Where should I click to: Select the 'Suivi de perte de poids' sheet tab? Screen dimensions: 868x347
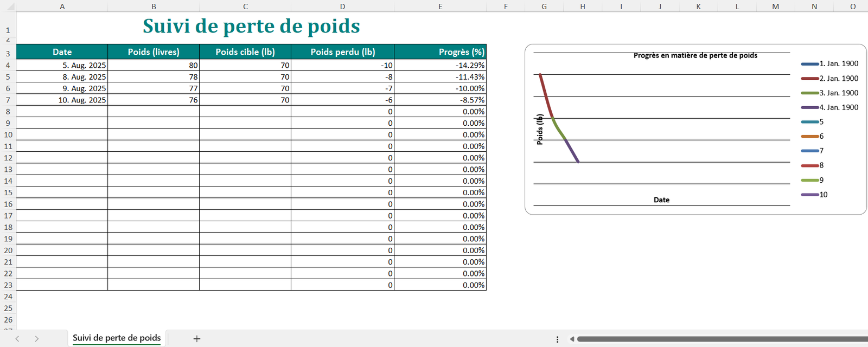(117, 338)
